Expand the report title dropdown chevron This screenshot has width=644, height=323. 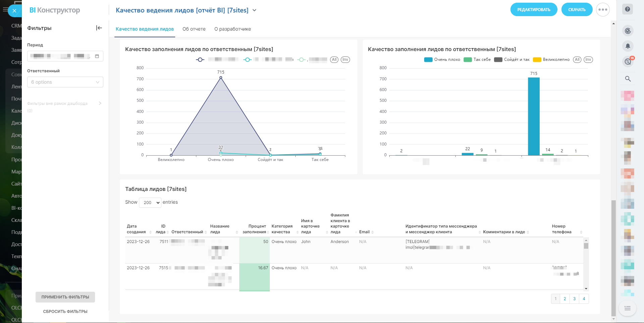[254, 10]
